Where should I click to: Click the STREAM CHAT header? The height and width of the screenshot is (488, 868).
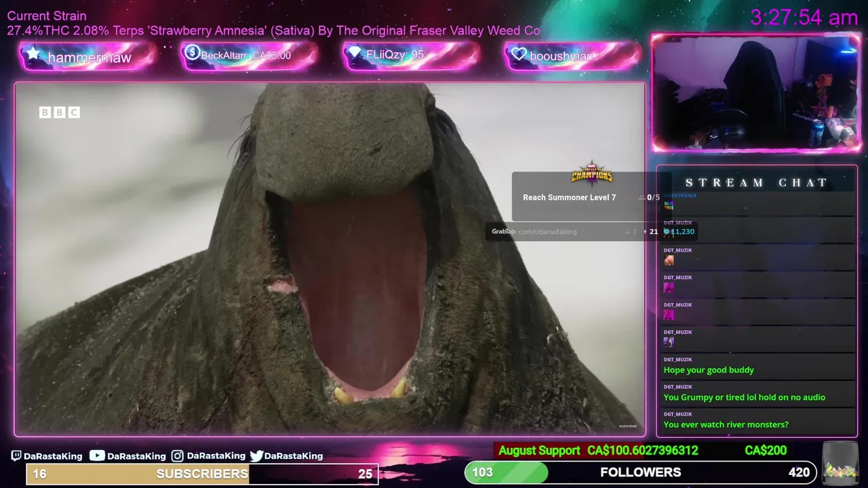[757, 183]
